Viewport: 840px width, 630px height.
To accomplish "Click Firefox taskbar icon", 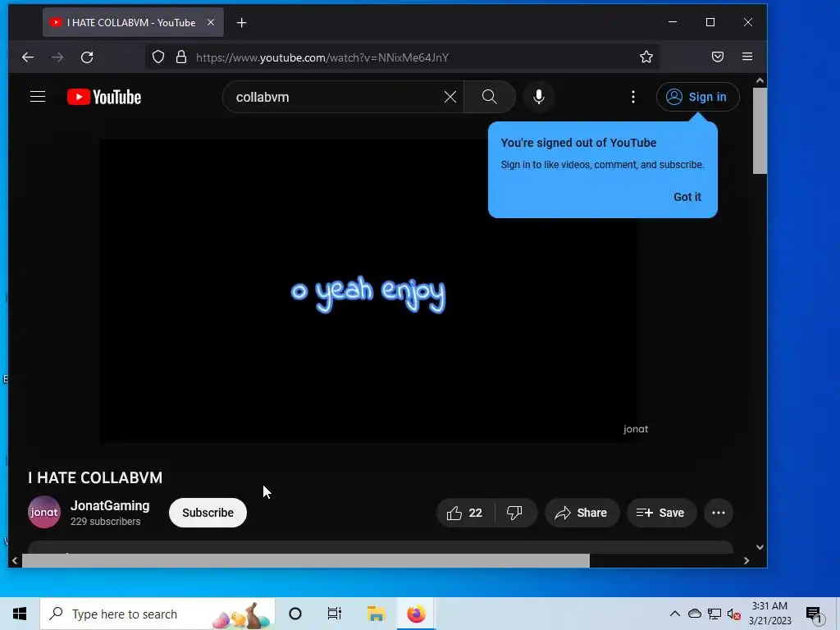I will [416, 614].
